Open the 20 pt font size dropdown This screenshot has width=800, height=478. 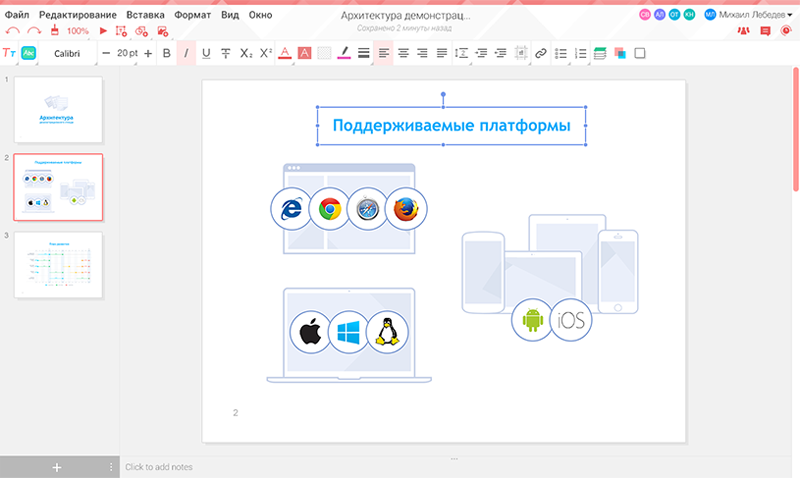click(x=128, y=53)
